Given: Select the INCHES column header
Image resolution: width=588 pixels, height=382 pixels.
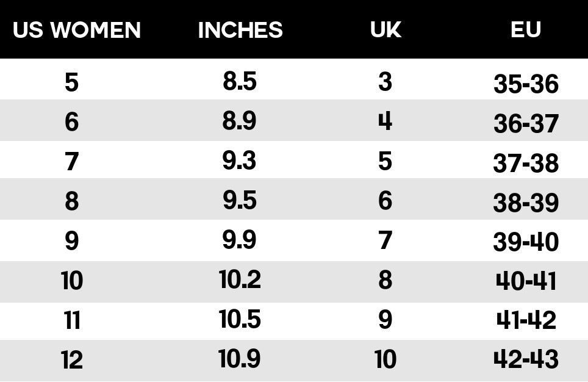Looking at the screenshot, I should coord(240,30).
